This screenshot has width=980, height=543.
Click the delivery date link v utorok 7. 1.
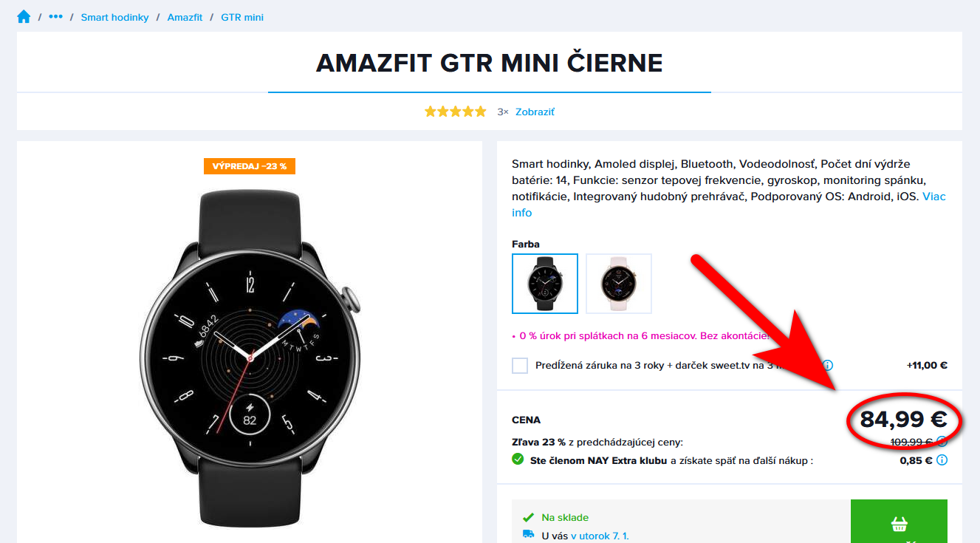[600, 536]
